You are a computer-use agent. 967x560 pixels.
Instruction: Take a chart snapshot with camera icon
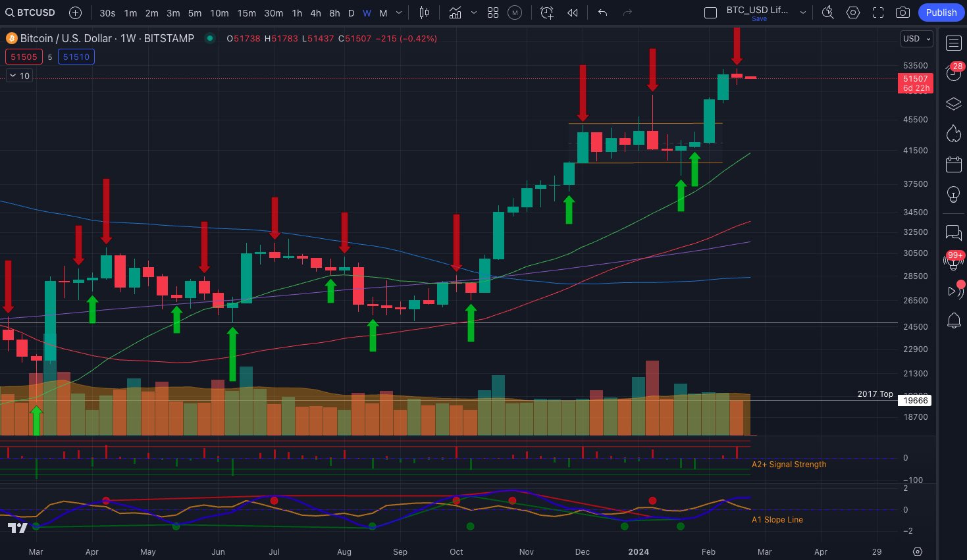[x=903, y=13]
